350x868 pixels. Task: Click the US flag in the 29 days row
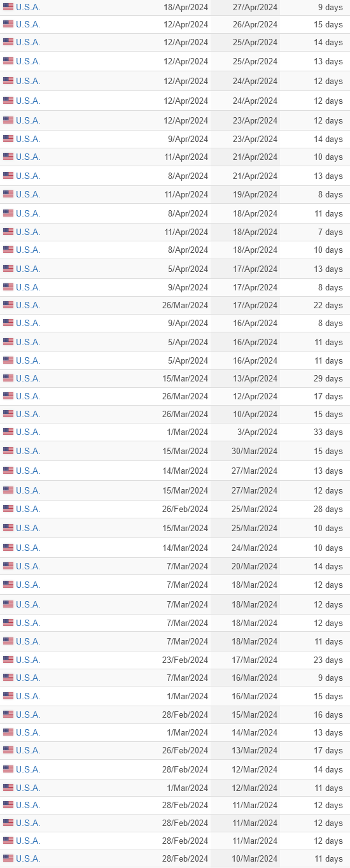[8, 378]
